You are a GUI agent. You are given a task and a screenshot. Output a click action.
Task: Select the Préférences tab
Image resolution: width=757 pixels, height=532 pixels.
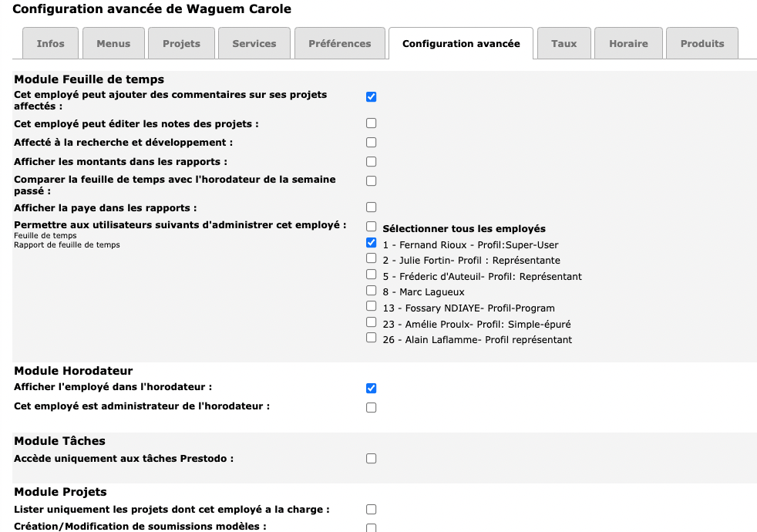tap(339, 44)
